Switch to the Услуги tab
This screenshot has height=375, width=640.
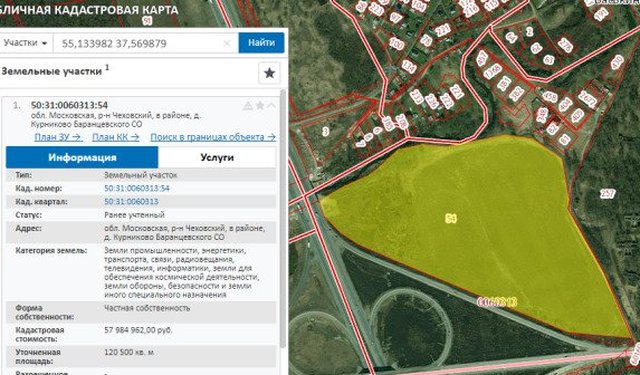[x=217, y=158]
